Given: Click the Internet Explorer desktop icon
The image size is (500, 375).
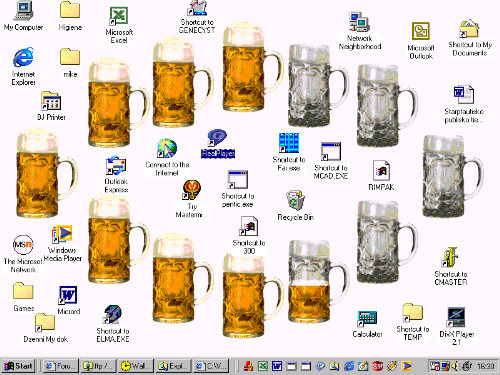Looking at the screenshot, I should pos(23,66).
